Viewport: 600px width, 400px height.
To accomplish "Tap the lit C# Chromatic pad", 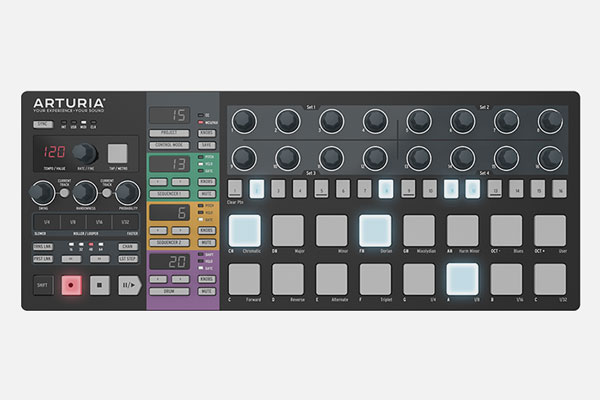I will (245, 230).
